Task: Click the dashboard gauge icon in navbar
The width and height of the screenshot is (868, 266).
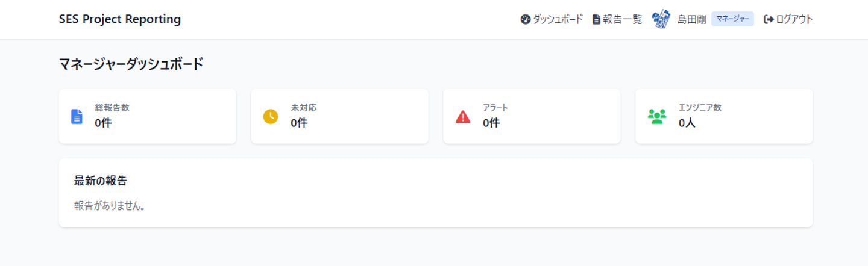Action: [525, 19]
